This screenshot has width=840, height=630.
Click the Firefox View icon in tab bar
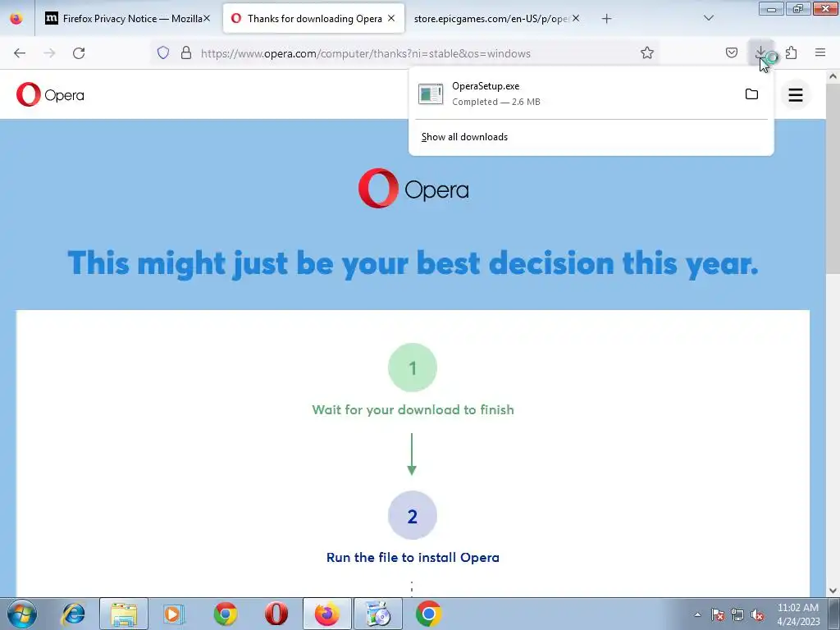click(16, 18)
